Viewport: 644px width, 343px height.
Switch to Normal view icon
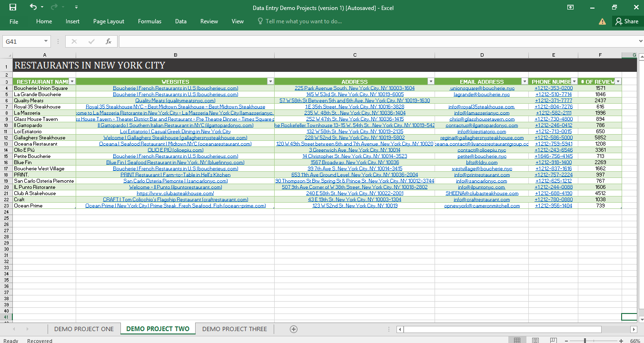click(x=517, y=340)
